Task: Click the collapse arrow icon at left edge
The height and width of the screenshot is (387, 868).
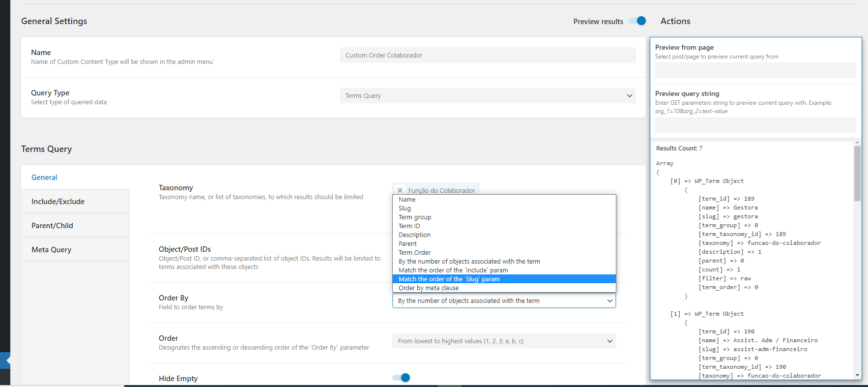Action: (5, 360)
